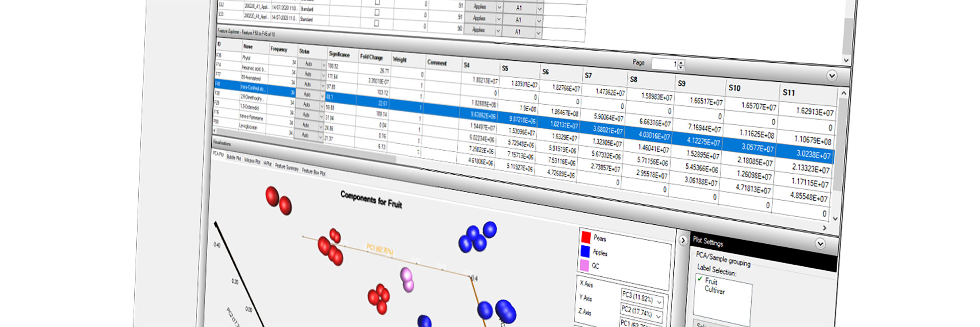Open the X Axis PC3 dropdown
This screenshot has width=980, height=327.
click(659, 302)
